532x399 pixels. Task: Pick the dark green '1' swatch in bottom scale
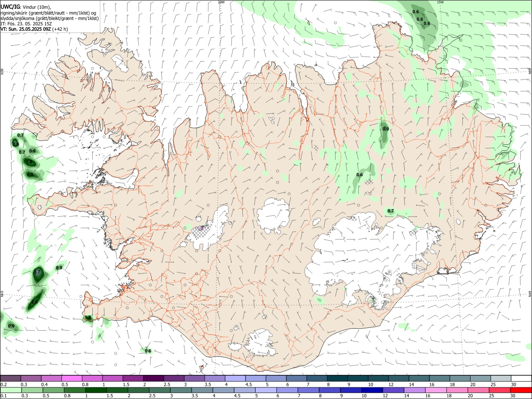pos(95,390)
